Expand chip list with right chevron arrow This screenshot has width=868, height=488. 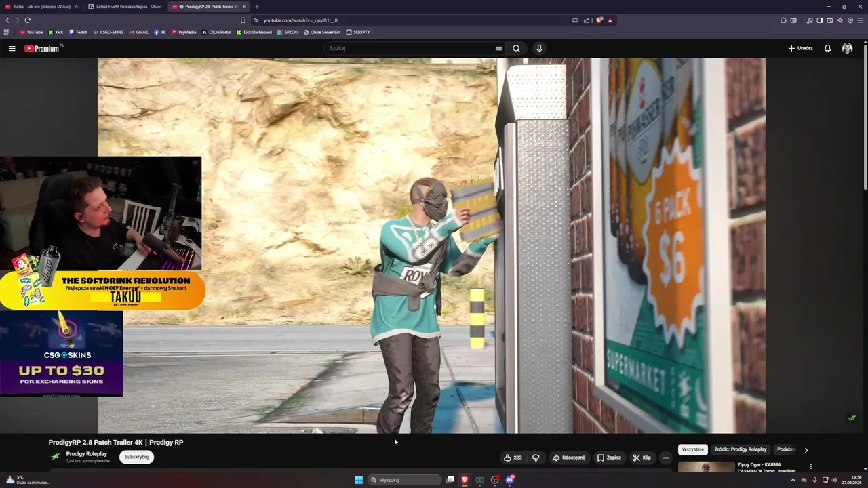coord(806,449)
